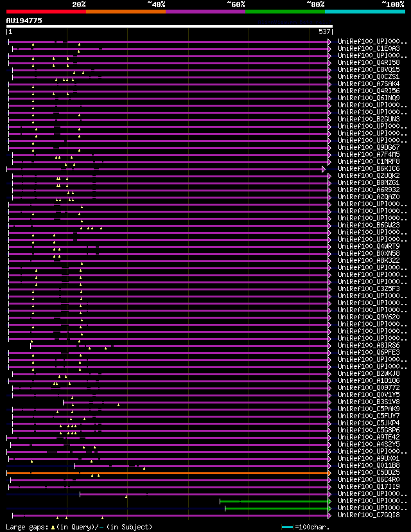Click the UniRef100_B8MZG1 hit name
Screen dimensions: 411x532
click(369, 183)
